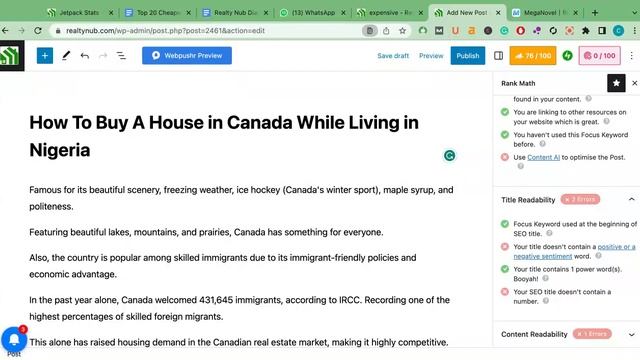
Task: Open the Content AI link
Action: pyautogui.click(x=543, y=157)
